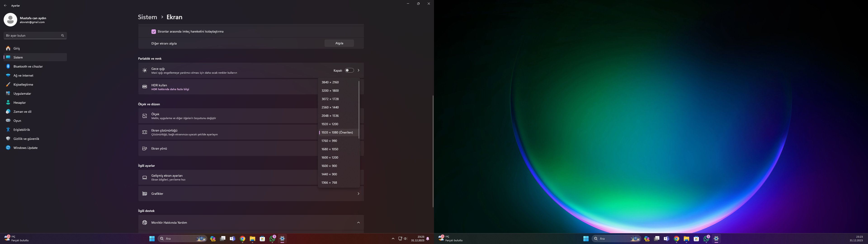868x244 pixels.
Task: Open Start menu on Settings monitor's taskbar
Action: click(152, 239)
